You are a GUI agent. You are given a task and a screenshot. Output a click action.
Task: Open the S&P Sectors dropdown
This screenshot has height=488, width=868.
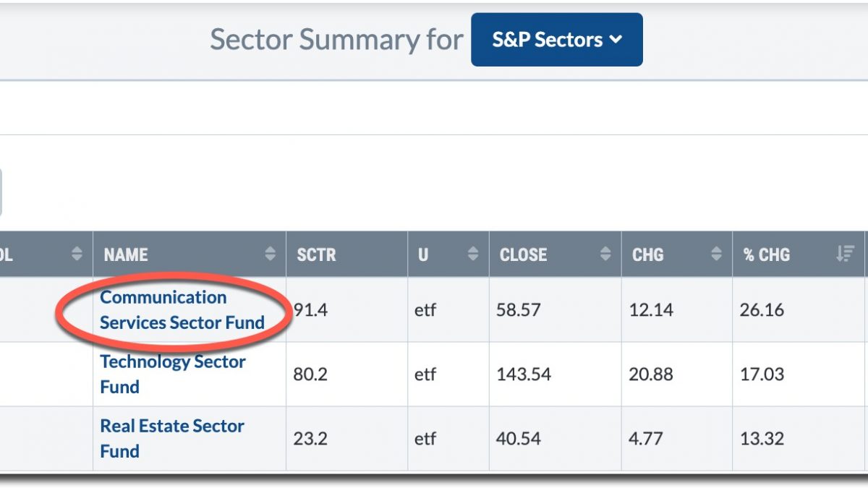coord(556,40)
